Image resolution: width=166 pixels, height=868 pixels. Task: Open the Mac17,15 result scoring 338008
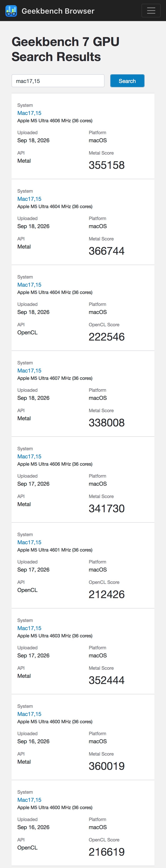[x=29, y=371]
